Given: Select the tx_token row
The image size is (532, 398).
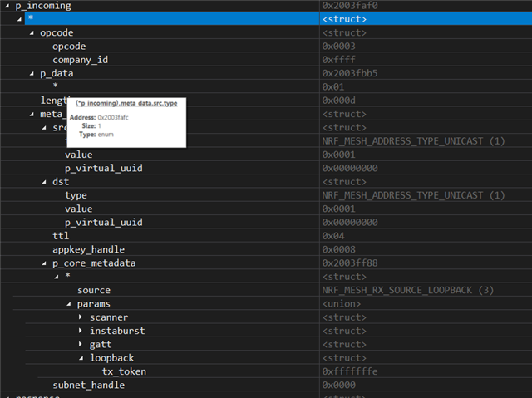Looking at the screenshot, I should pos(124,371).
